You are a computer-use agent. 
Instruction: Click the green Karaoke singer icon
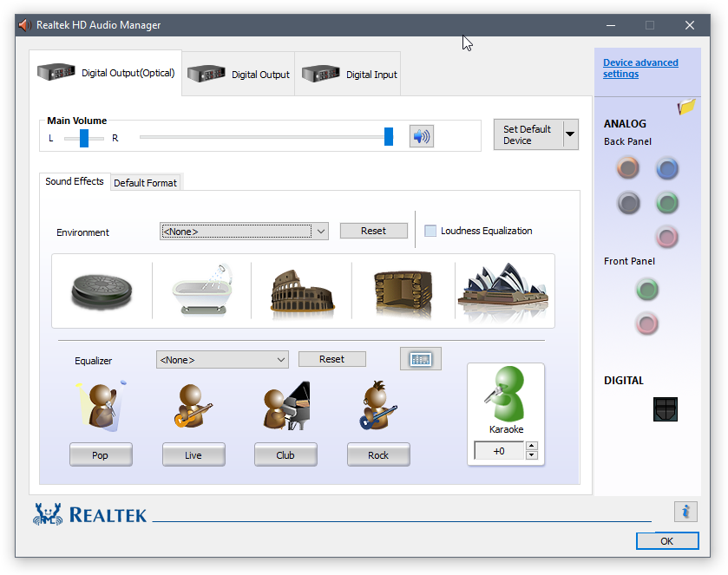(x=505, y=394)
